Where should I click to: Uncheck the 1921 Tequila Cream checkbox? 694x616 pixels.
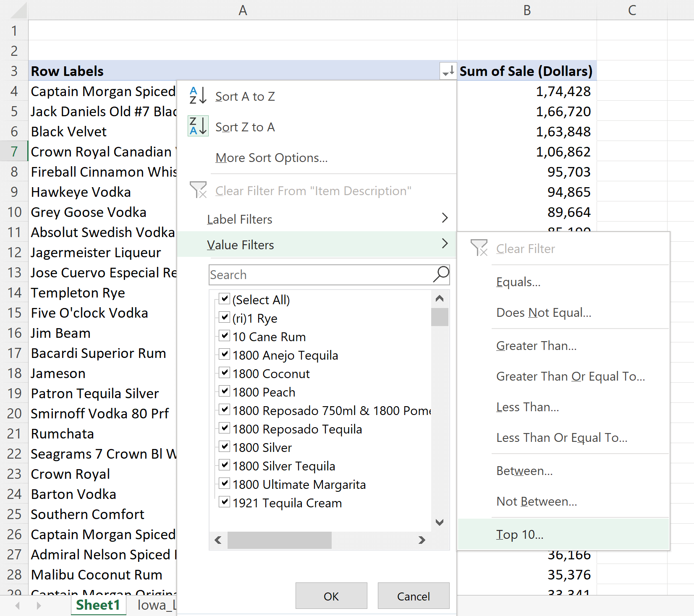coord(225,502)
